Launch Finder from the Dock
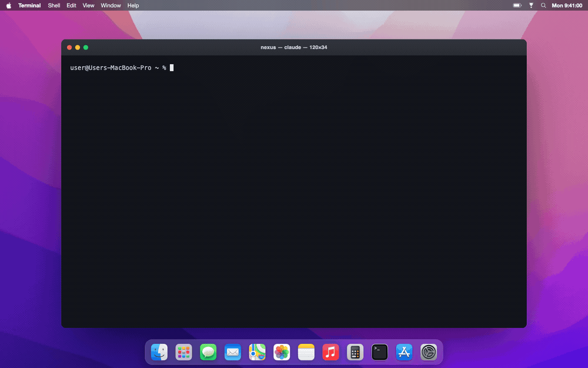This screenshot has height=368, width=588. 159,352
